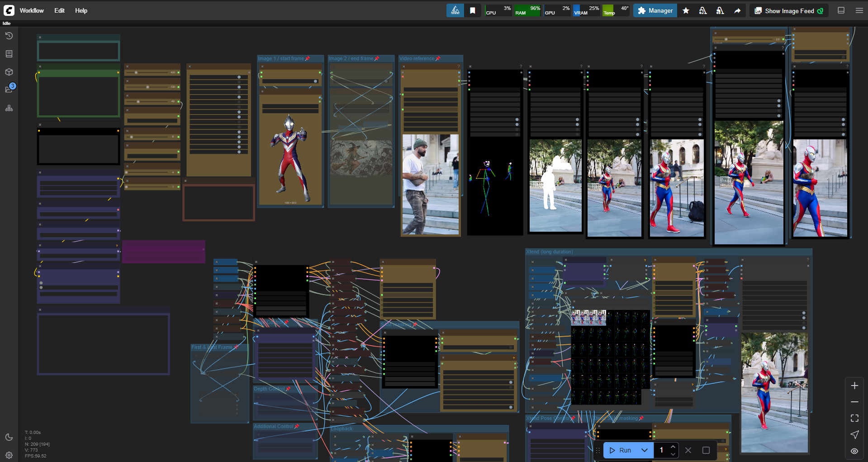Image resolution: width=868 pixels, height=462 pixels.
Task: Open the queue history sidebar panel
Action: click(9, 36)
